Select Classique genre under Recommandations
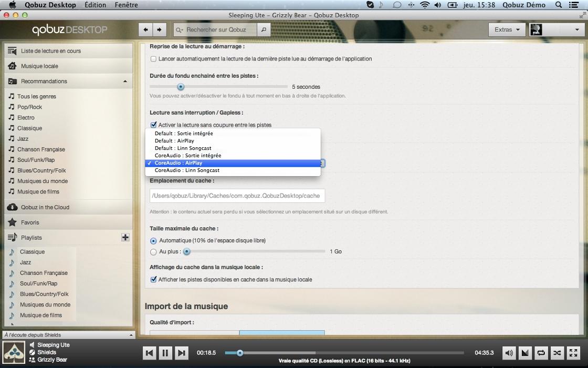This screenshot has height=368, width=588. click(29, 128)
